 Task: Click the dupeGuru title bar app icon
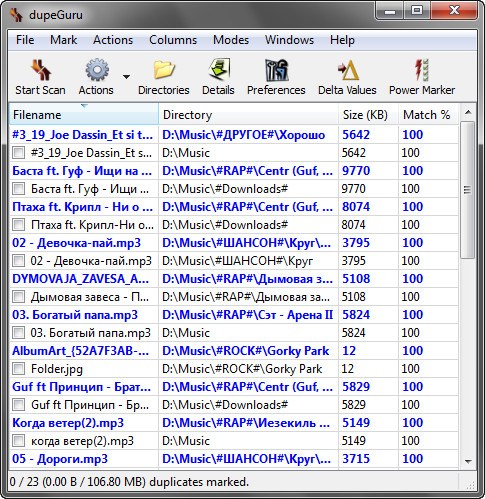point(16,15)
